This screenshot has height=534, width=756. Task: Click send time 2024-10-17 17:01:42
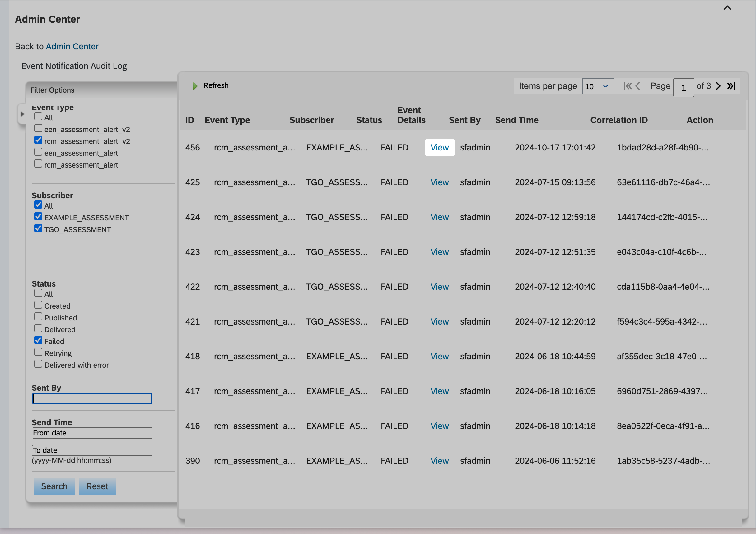(555, 147)
